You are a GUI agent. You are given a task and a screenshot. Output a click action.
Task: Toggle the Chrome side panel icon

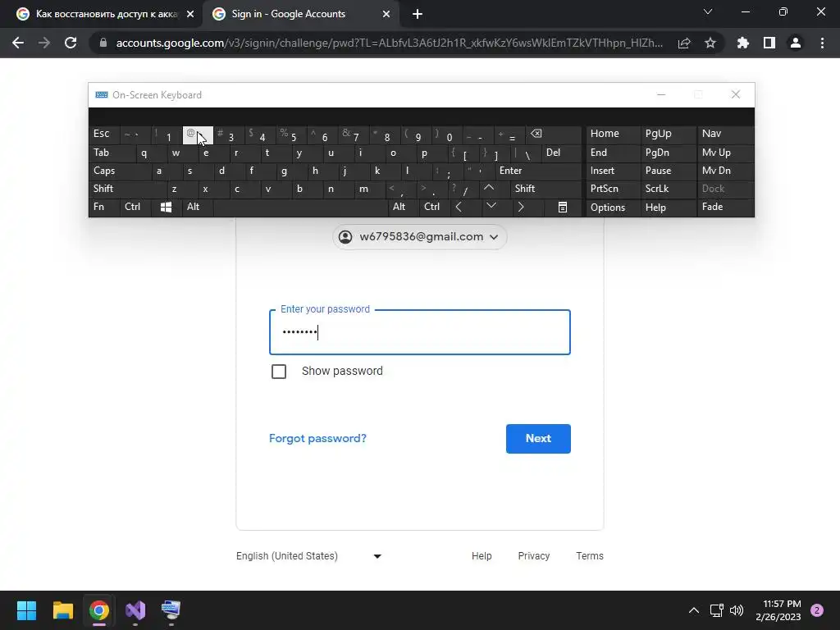769,43
